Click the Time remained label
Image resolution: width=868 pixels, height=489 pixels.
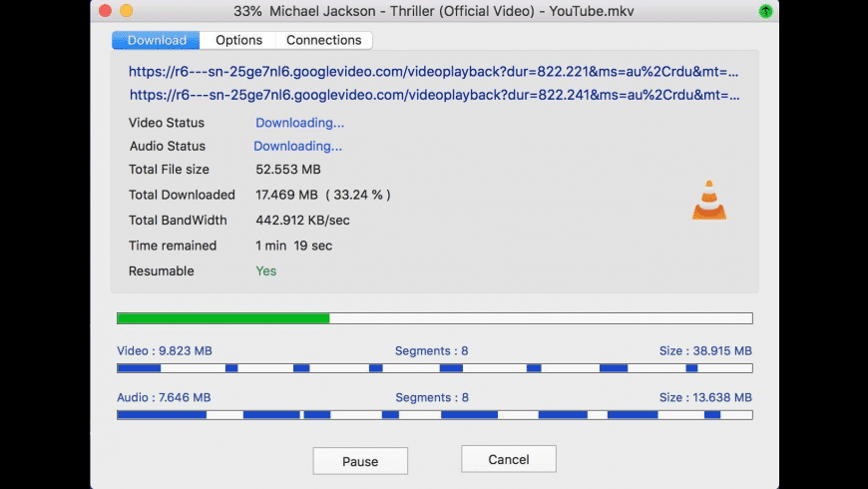pyautogui.click(x=173, y=245)
